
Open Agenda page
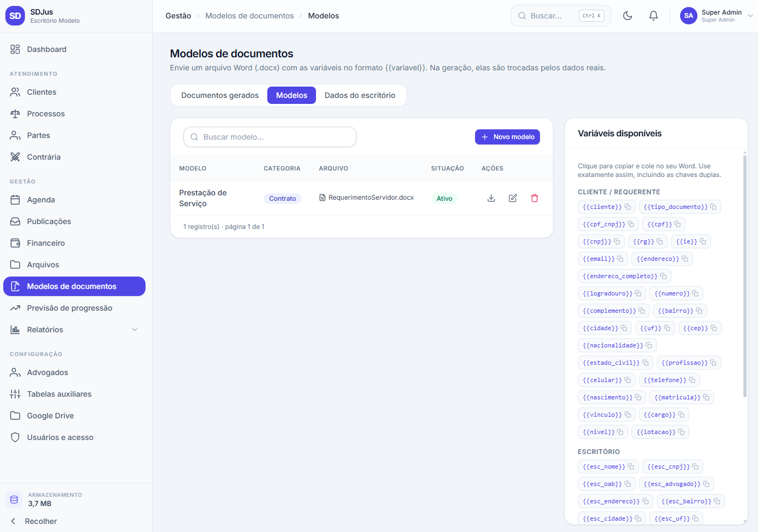(74, 200)
